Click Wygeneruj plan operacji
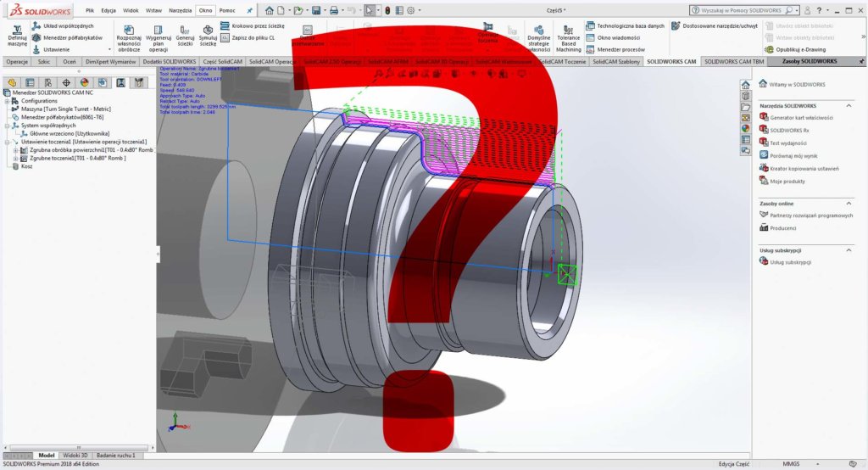The width and height of the screenshot is (868, 470). coord(159,38)
